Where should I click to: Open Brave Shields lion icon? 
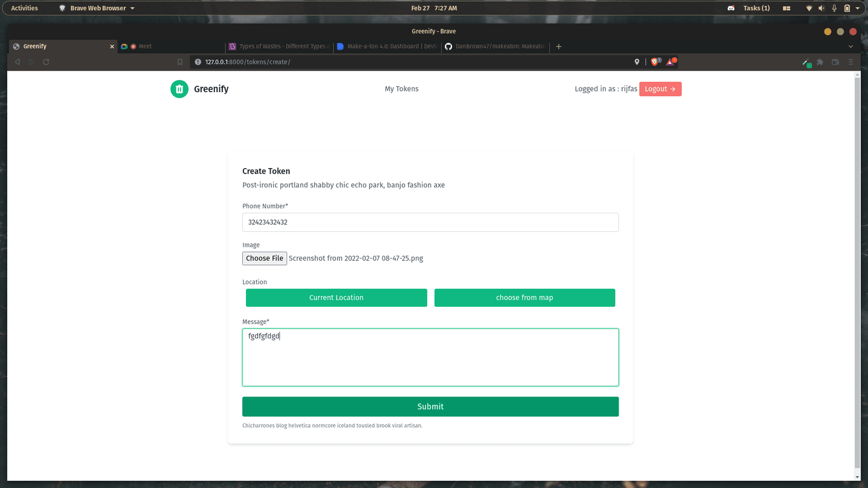pyautogui.click(x=655, y=61)
